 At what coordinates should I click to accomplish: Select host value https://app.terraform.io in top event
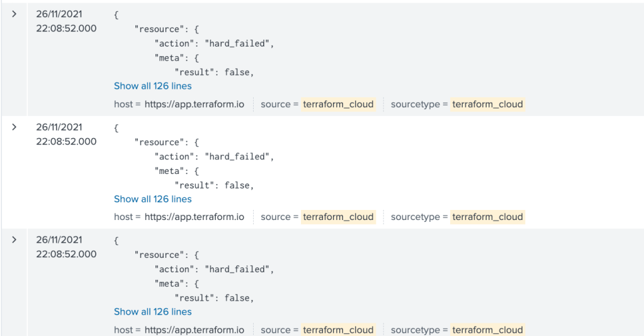[194, 104]
